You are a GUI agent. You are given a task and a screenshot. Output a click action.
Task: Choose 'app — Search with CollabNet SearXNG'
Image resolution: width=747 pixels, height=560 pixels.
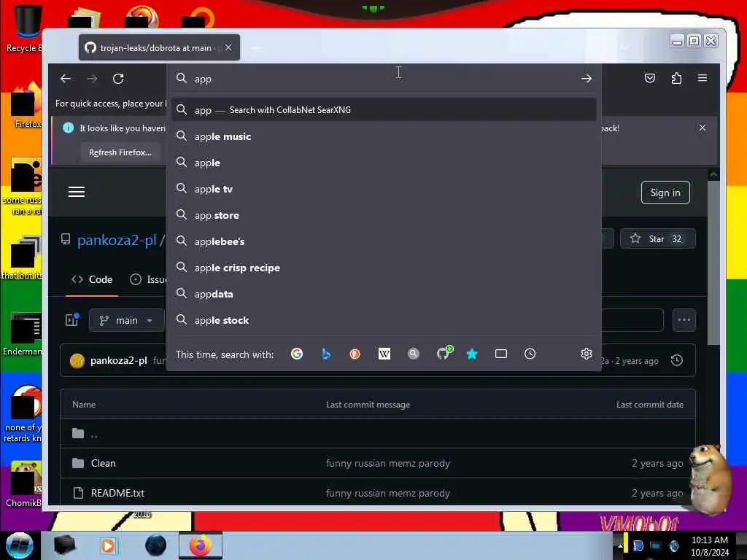click(x=384, y=110)
